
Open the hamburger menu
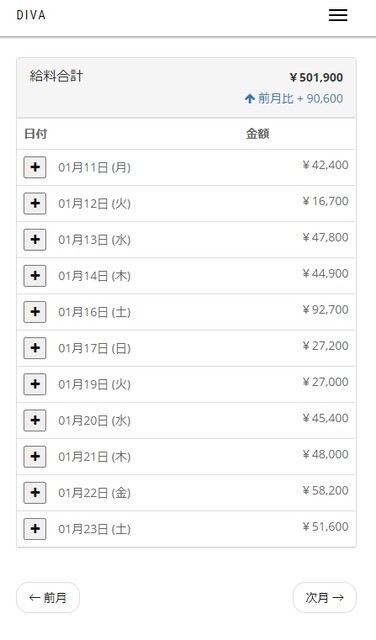point(338,15)
